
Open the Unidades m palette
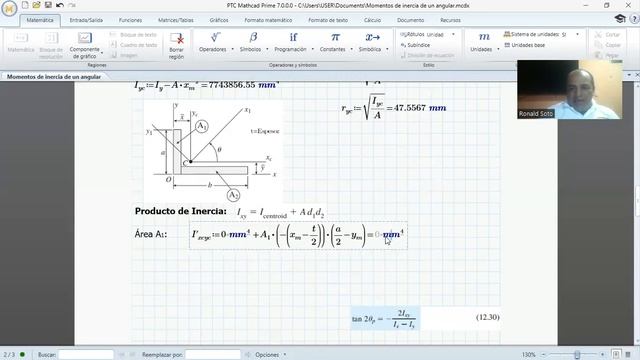click(x=481, y=42)
